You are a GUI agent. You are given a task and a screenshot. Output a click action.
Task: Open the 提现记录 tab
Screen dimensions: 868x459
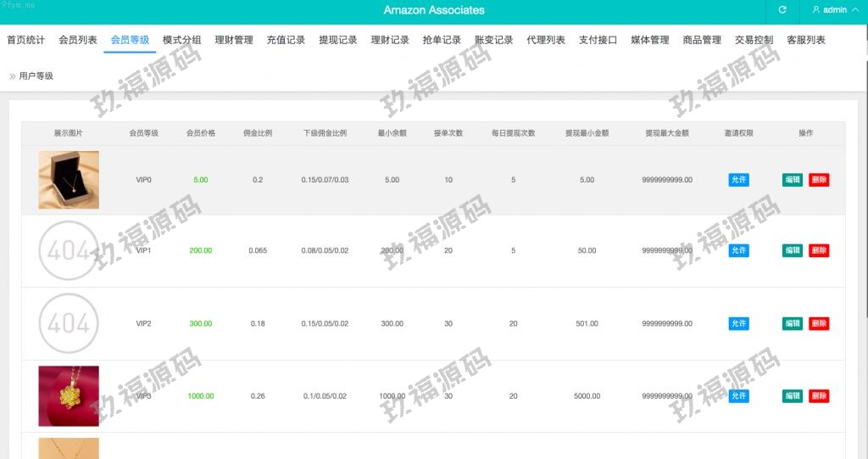337,40
